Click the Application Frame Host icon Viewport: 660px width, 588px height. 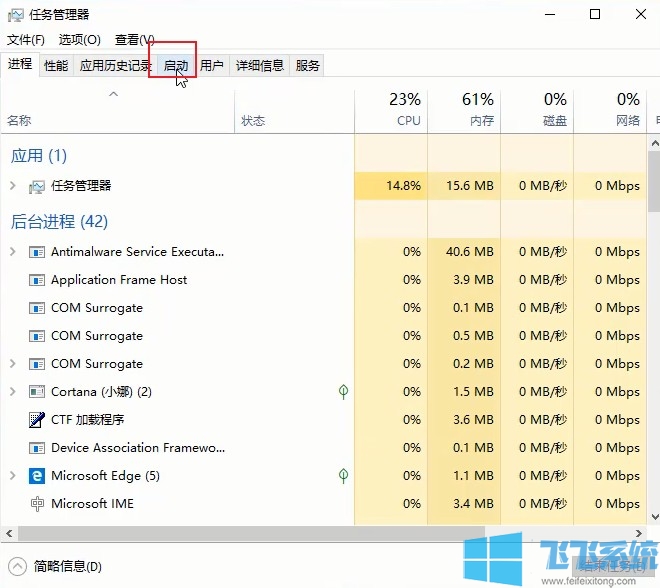[37, 280]
